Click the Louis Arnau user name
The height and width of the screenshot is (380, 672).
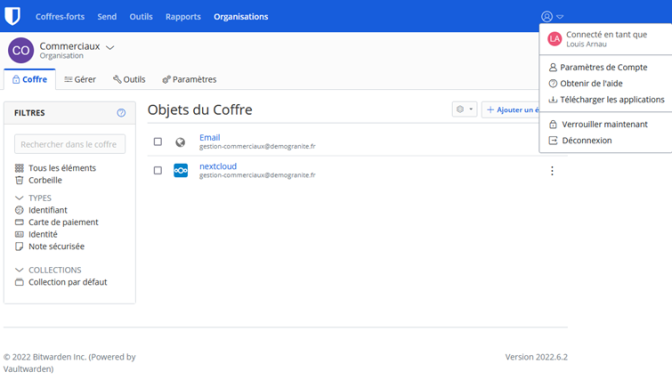[x=586, y=44]
